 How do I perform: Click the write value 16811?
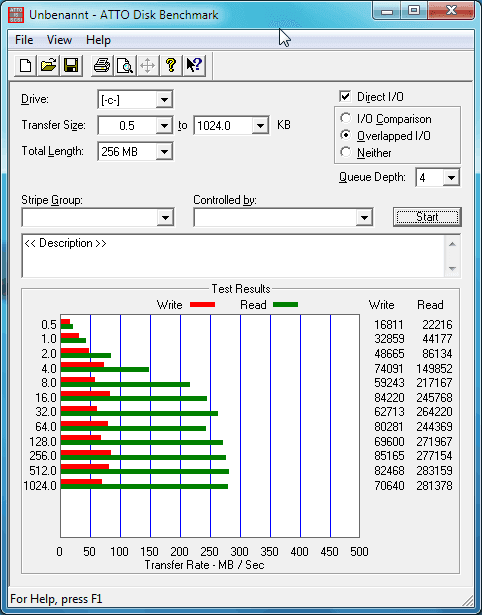click(389, 325)
